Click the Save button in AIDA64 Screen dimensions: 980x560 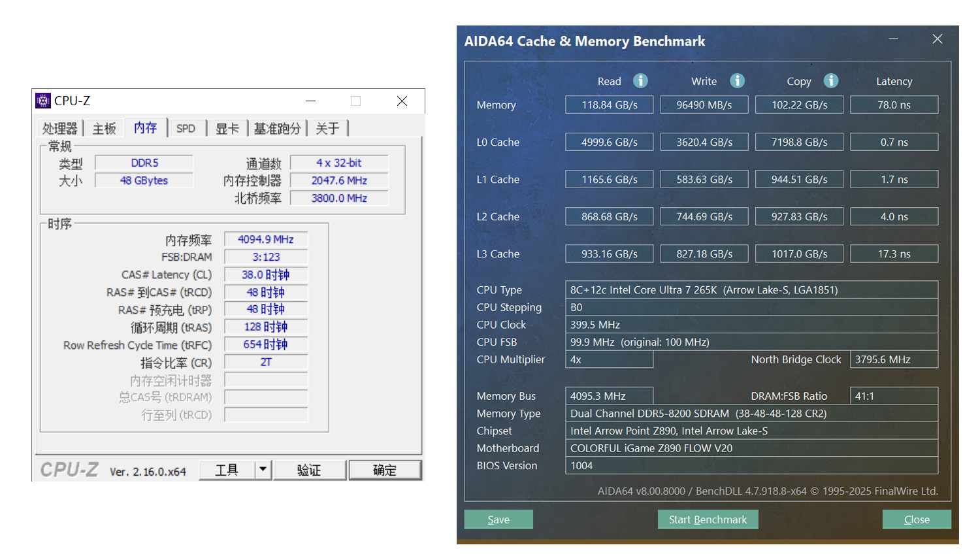[498, 519]
